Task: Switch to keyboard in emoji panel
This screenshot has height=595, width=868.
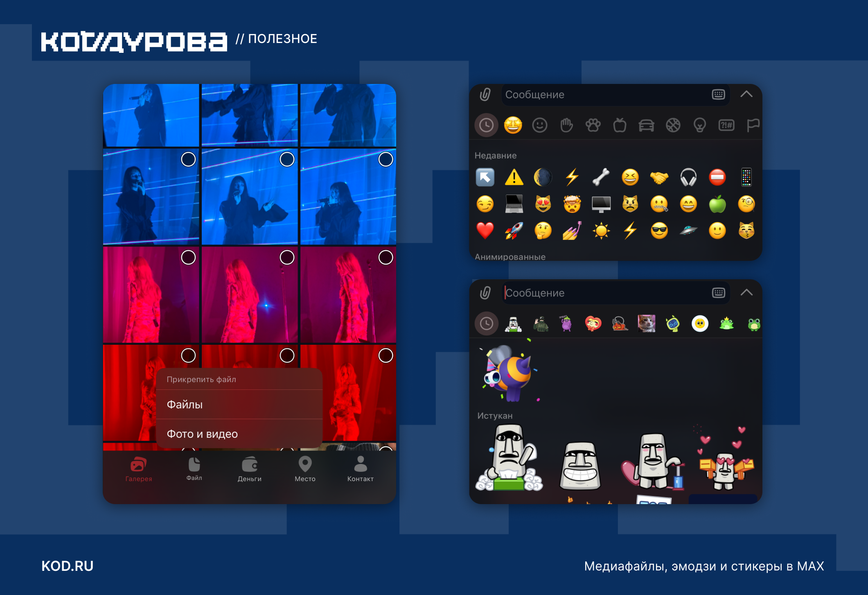Action: click(718, 95)
